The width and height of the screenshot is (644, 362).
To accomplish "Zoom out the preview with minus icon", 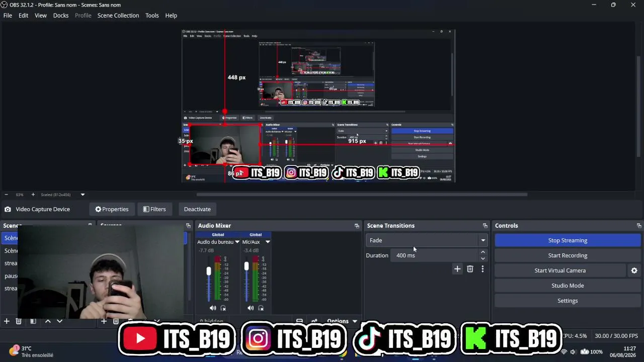I will [6, 195].
